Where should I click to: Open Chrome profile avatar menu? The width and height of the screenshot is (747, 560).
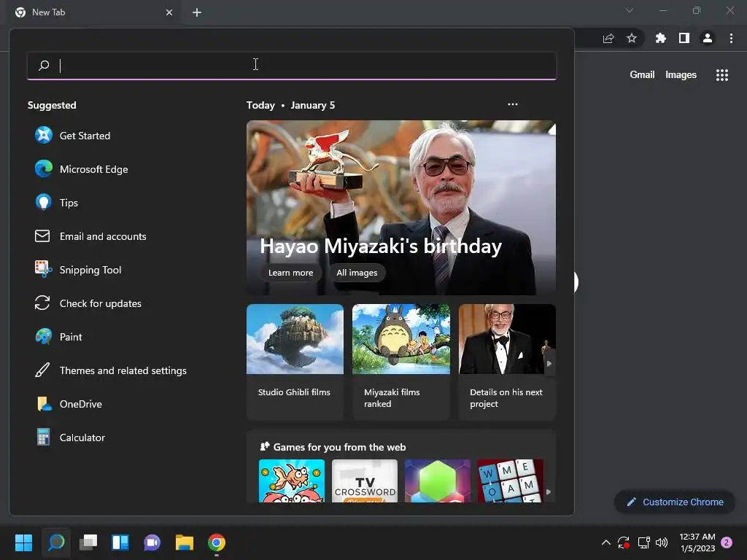[708, 38]
